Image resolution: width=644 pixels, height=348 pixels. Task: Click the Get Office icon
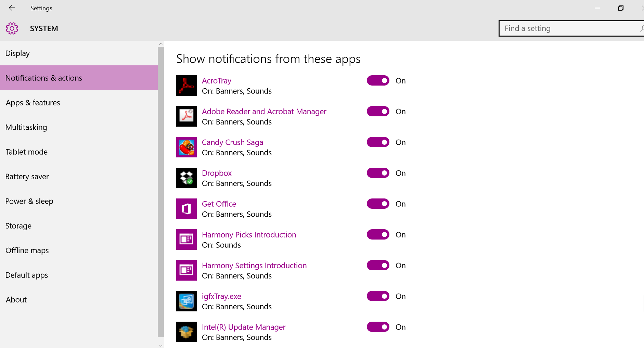[x=186, y=209]
